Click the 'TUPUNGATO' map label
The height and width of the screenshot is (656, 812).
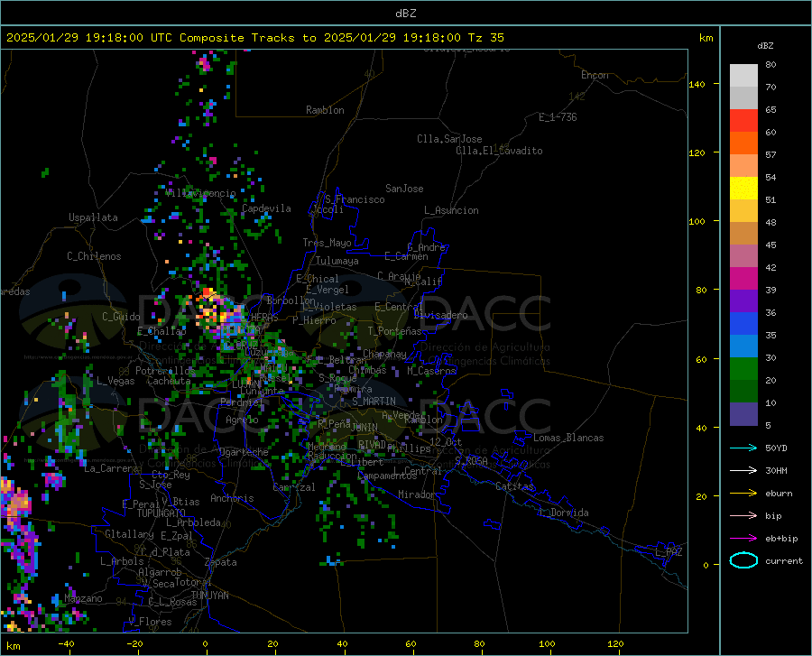(161, 513)
